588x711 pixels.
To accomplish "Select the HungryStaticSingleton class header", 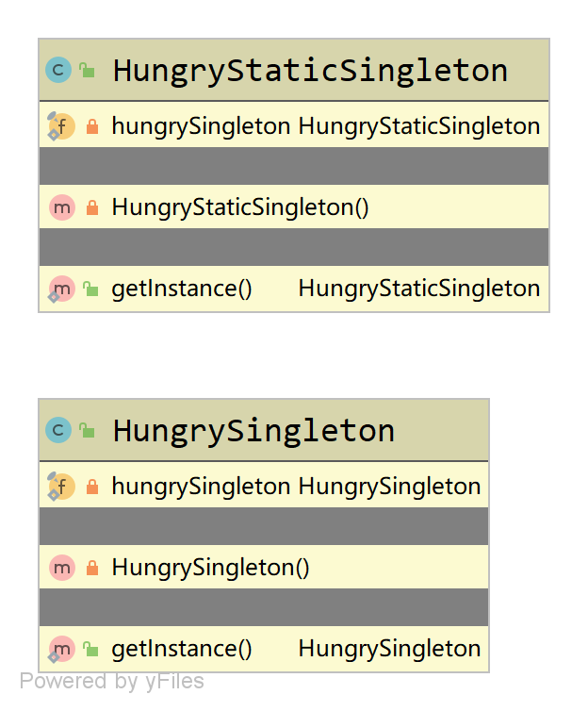I will [x=294, y=70].
